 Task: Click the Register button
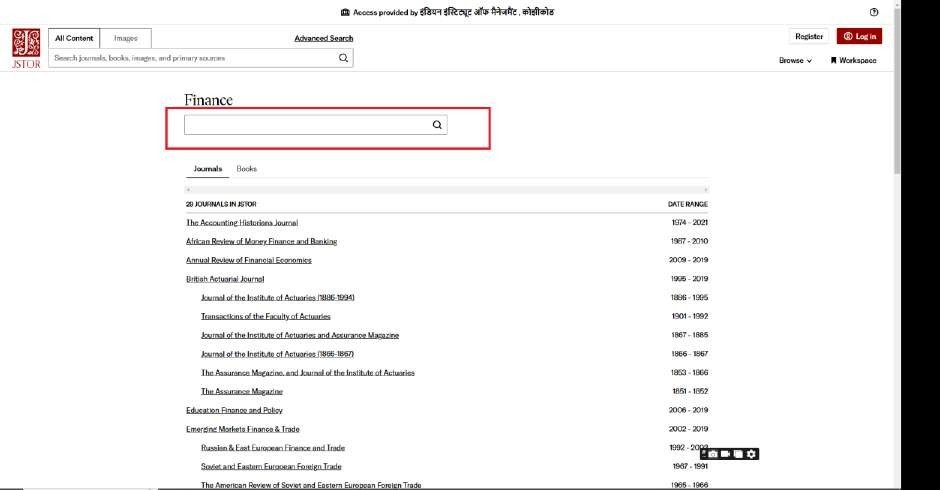(x=809, y=36)
